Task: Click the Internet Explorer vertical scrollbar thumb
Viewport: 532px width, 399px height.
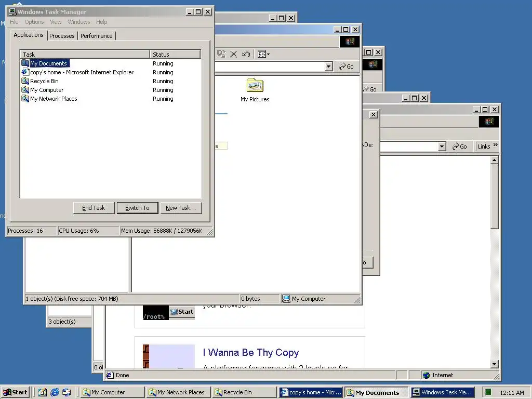Action: click(x=495, y=196)
